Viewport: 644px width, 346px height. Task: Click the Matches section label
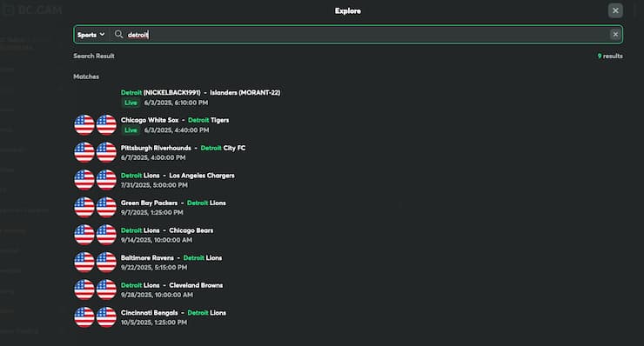coord(86,77)
